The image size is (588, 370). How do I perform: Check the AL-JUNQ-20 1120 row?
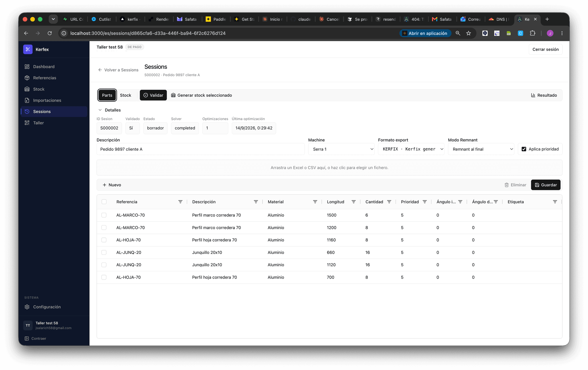tap(104, 265)
